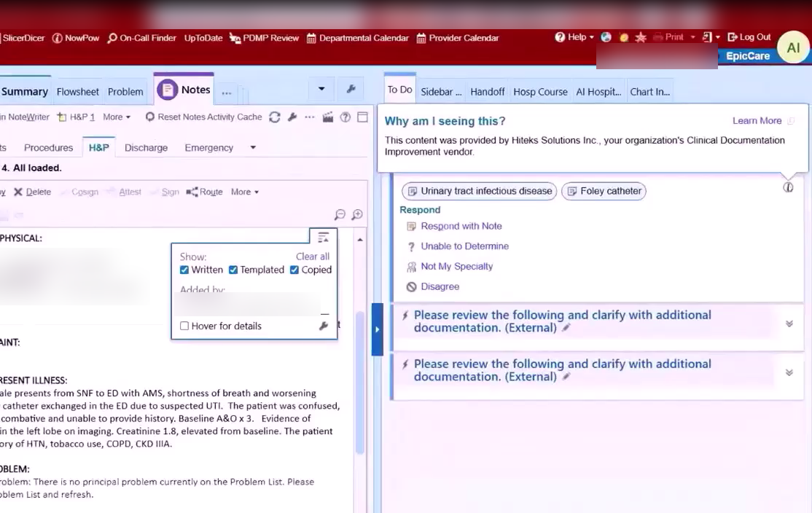Toggle the notes panel layout icon
This screenshot has width=812, height=513.
[362, 117]
